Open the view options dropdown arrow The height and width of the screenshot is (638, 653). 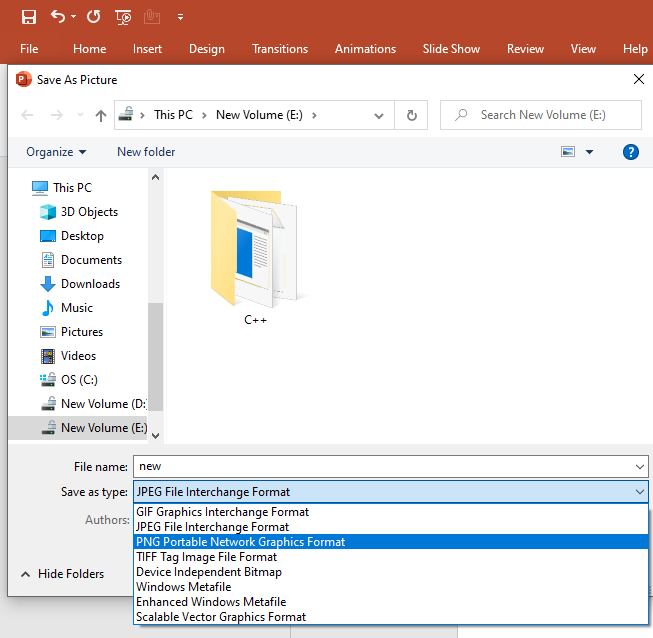[x=590, y=152]
